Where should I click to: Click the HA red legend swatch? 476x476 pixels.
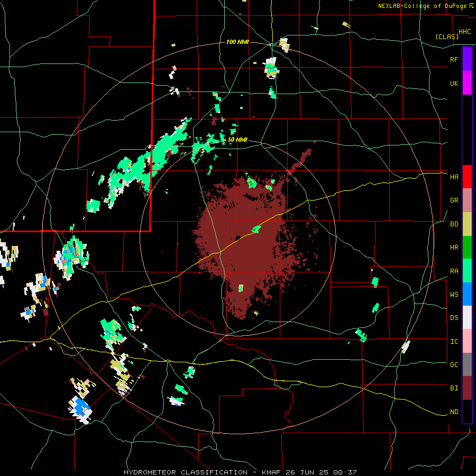click(x=467, y=177)
